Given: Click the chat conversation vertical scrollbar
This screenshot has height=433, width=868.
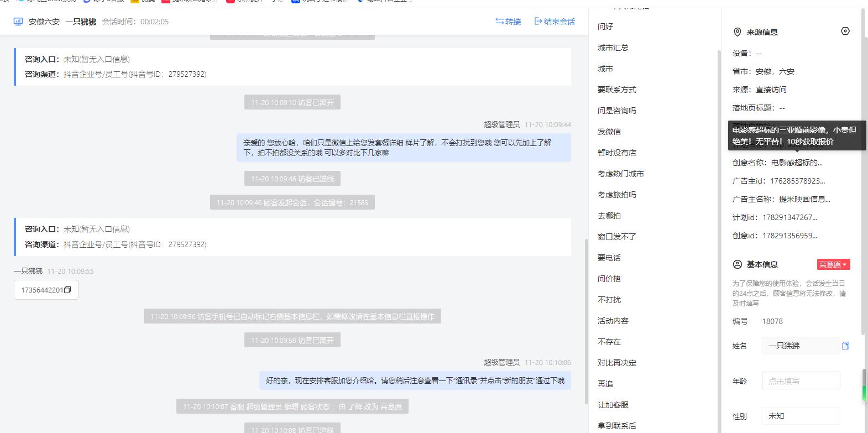Looking at the screenshot, I should click(586, 321).
